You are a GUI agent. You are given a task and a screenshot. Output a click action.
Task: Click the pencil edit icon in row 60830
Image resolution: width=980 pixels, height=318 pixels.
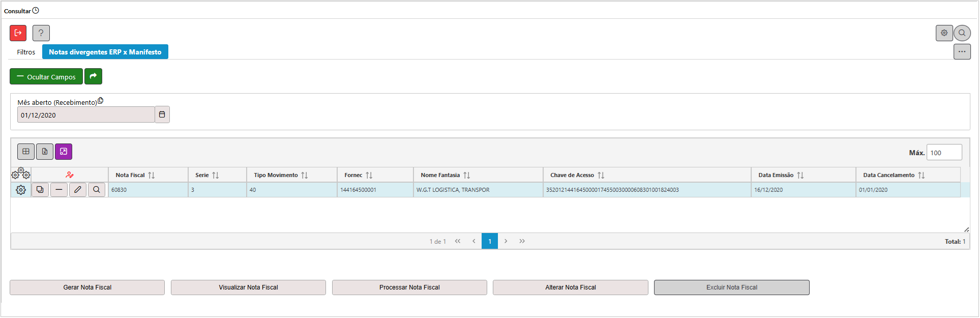click(78, 190)
